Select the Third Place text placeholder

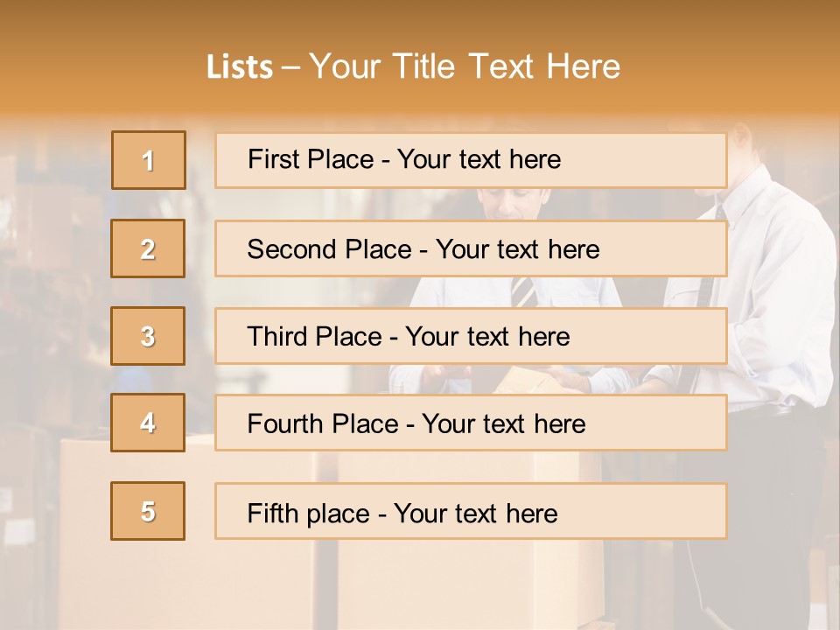471,336
